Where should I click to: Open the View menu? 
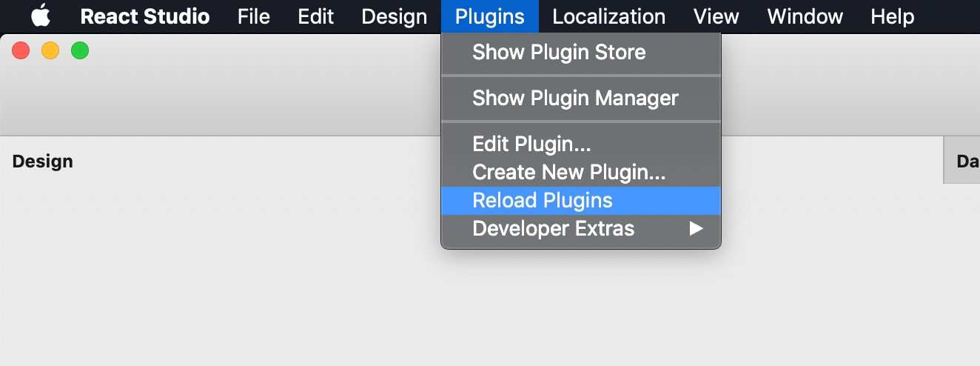click(716, 16)
